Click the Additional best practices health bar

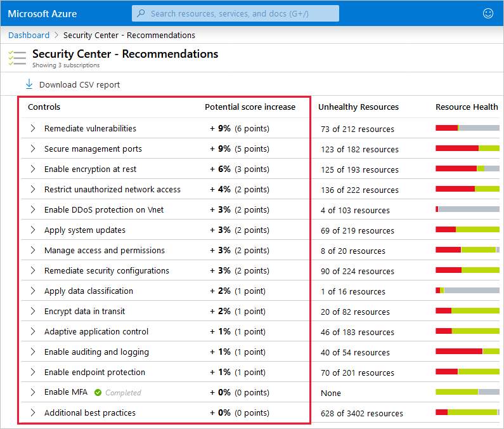tap(467, 412)
